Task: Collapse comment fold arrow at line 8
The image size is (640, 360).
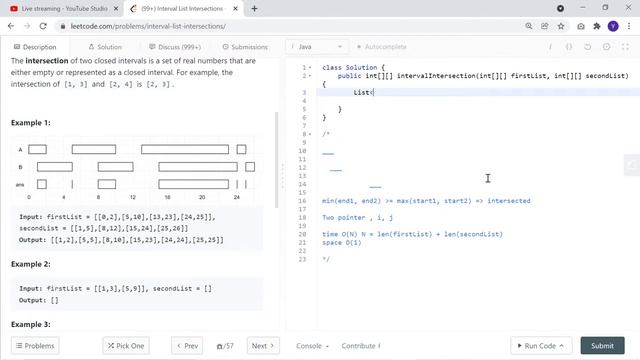Action: coord(310,134)
